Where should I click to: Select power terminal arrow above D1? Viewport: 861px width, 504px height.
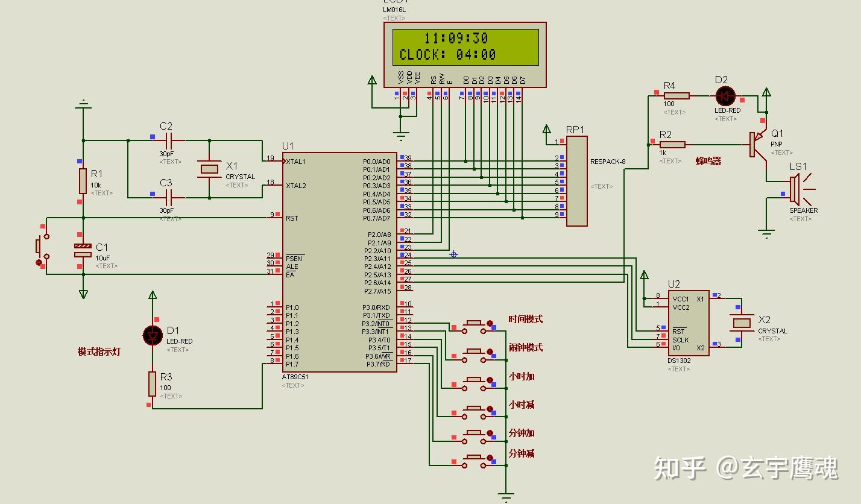pyautogui.click(x=153, y=295)
